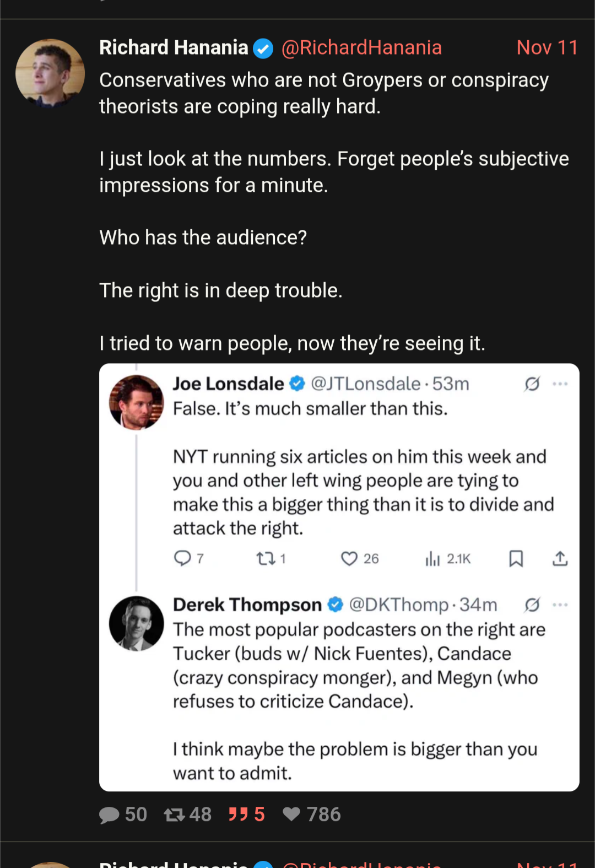The image size is (595, 868).
Task: Open the @RichardHanania handle link
Action: coord(361,48)
